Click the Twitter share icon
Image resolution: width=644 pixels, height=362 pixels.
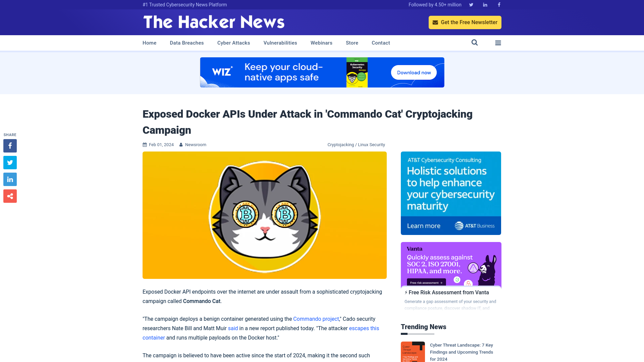coord(10,162)
